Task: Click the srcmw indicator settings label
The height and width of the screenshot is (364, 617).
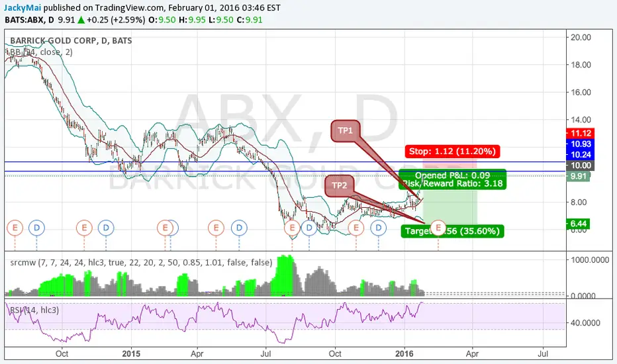Action: tap(141, 263)
